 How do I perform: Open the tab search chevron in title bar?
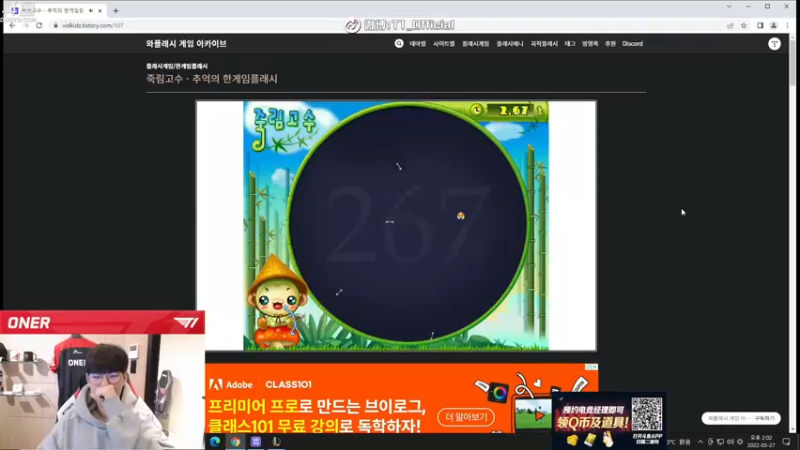729,7
